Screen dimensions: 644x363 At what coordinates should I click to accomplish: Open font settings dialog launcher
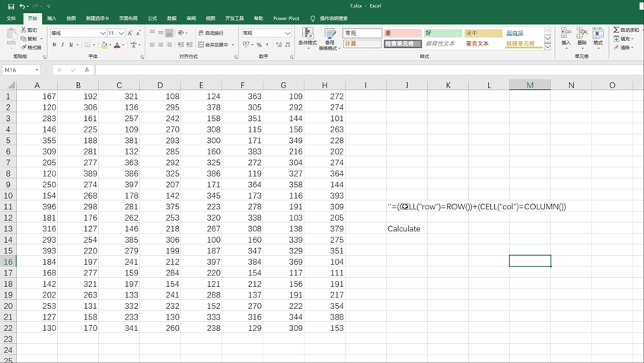(142, 57)
